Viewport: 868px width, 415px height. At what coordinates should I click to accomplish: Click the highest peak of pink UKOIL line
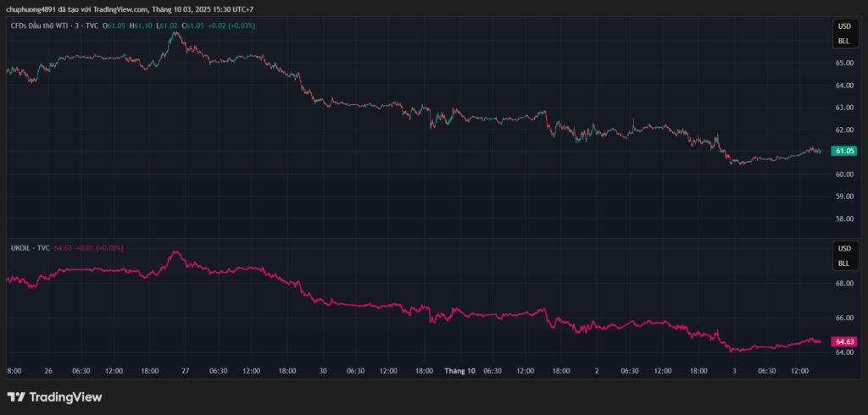tap(175, 252)
